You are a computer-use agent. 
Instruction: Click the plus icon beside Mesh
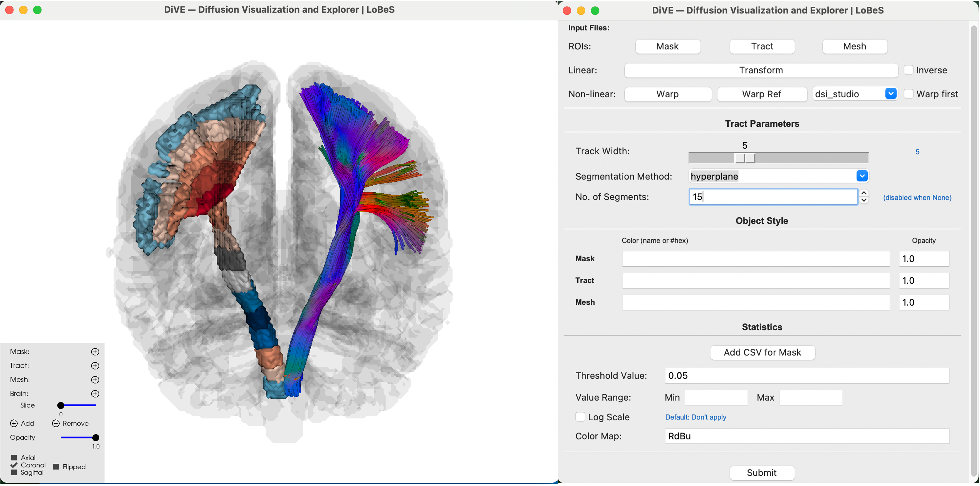click(x=95, y=380)
